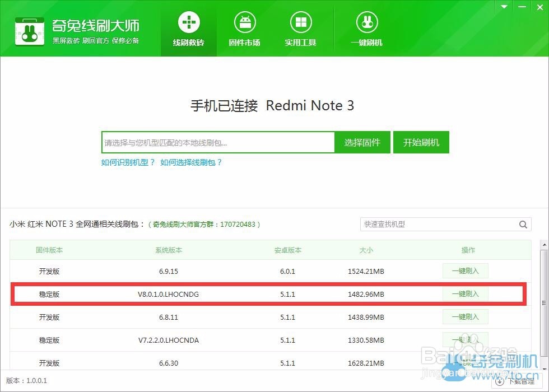Click 一键刷入 for 6.9.15 firmware
Viewport: 549px width, 392px height.
point(466,271)
